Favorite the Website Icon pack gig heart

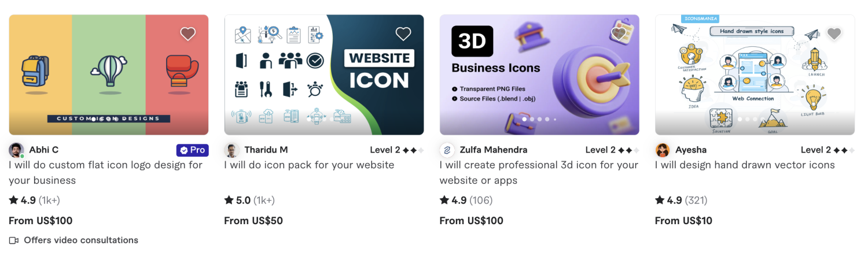403,34
